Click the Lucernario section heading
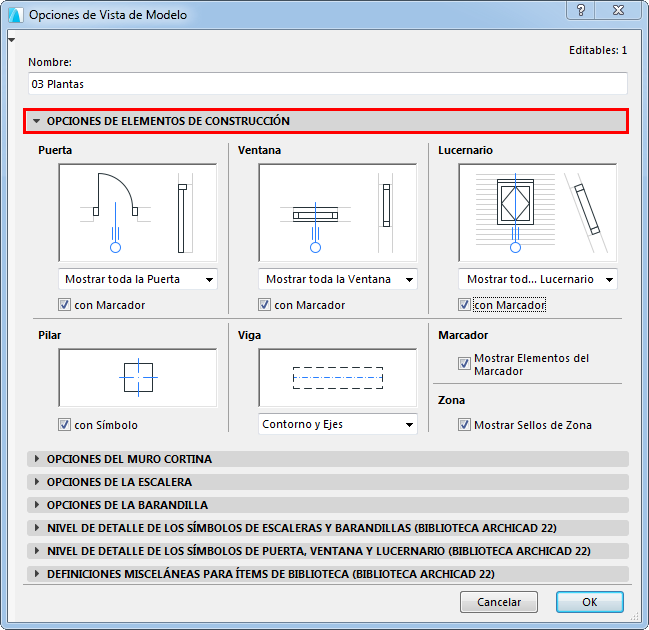This screenshot has height=630, width=649. coord(465,150)
